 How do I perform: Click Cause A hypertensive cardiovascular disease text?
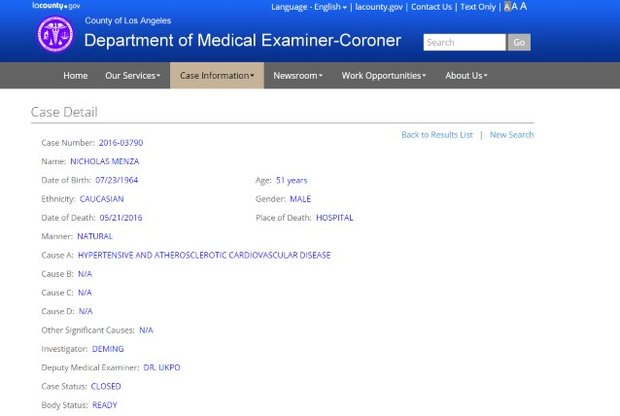click(x=204, y=255)
